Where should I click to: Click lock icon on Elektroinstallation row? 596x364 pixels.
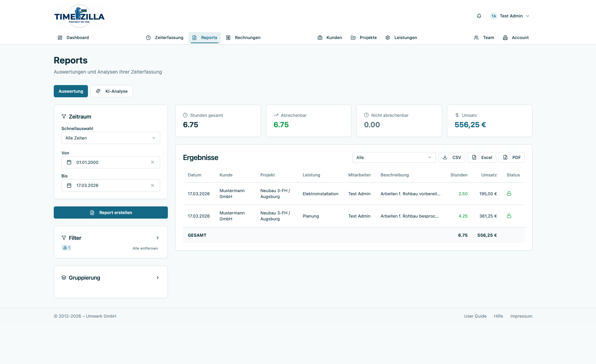[x=509, y=194]
